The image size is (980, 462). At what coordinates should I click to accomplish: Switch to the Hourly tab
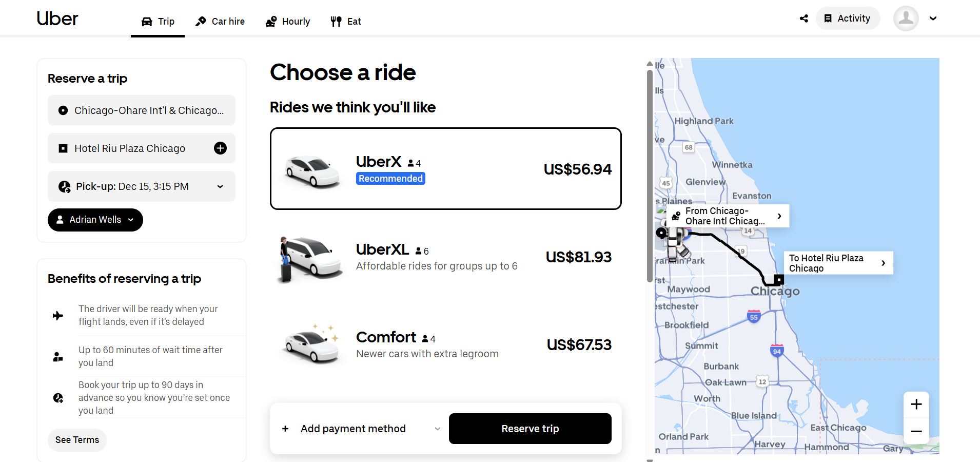click(x=288, y=22)
